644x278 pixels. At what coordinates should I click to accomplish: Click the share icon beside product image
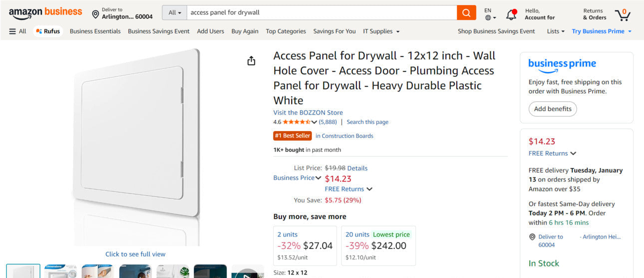point(251,60)
